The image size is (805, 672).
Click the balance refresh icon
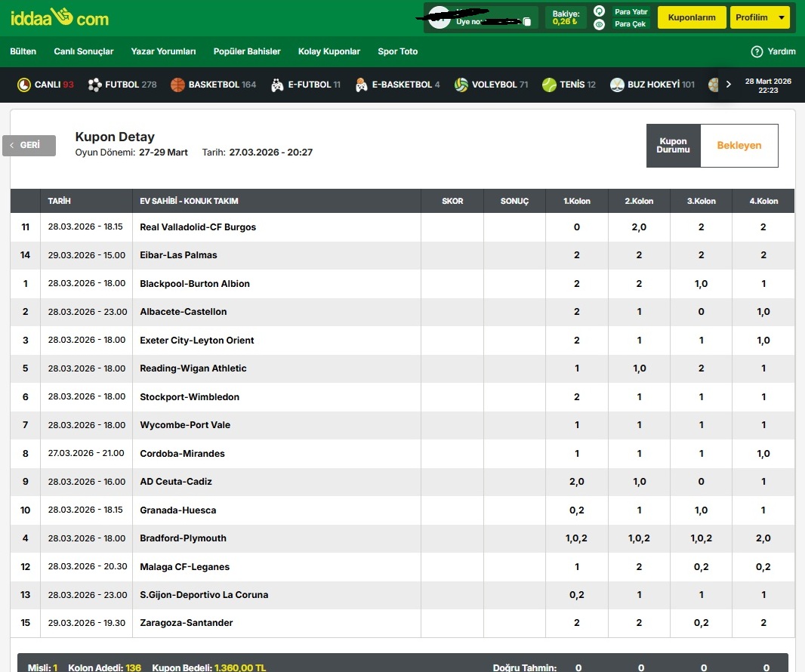click(x=599, y=11)
